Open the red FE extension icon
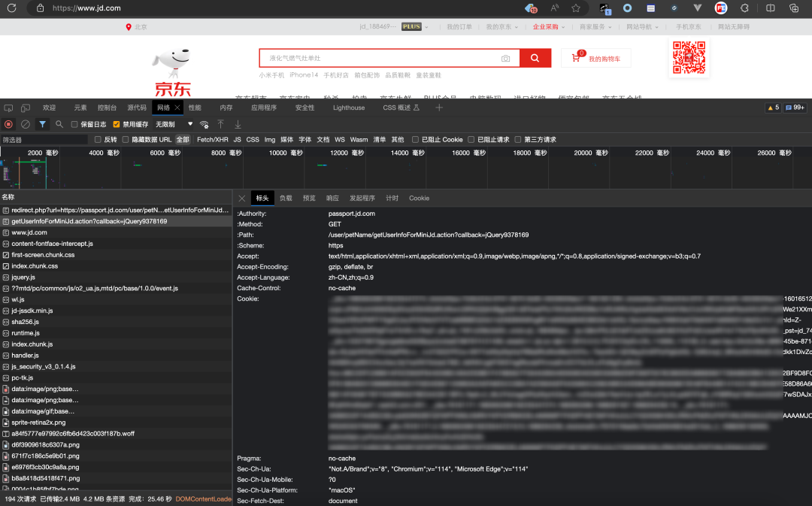Viewport: 812px width, 506px height. click(721, 8)
